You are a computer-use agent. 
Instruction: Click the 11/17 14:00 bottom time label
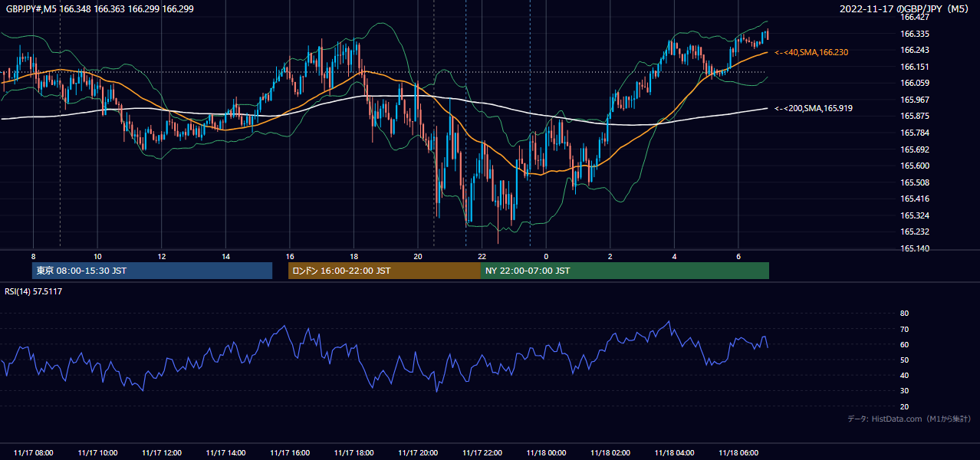point(225,453)
